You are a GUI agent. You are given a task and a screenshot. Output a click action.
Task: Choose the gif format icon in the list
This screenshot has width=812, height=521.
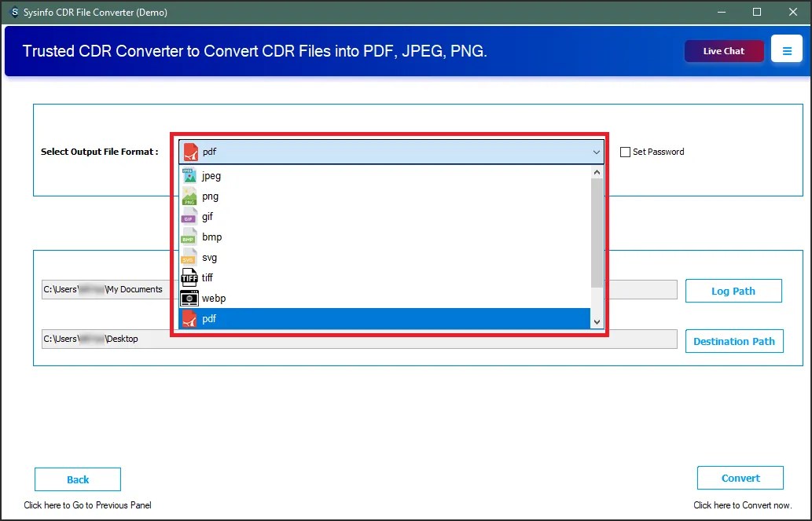coord(189,216)
